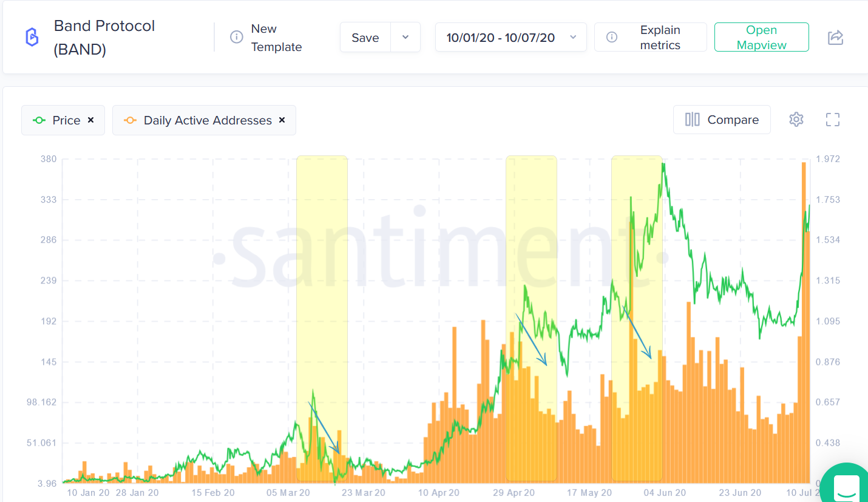This screenshot has width=868, height=502.
Task: Click the 51.061 left axis value
Action: point(42,443)
